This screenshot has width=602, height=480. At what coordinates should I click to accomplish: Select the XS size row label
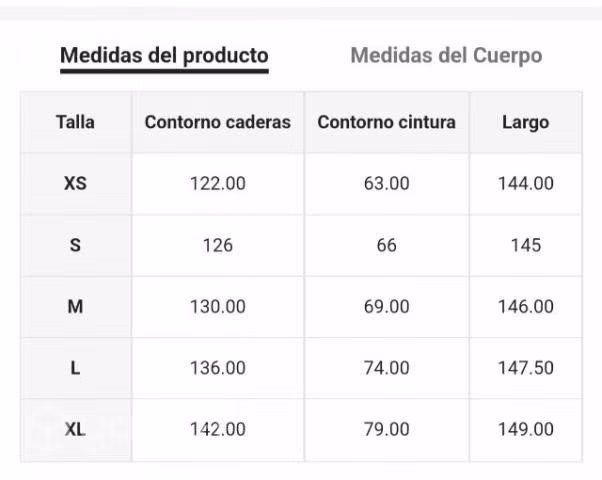pos(75,184)
